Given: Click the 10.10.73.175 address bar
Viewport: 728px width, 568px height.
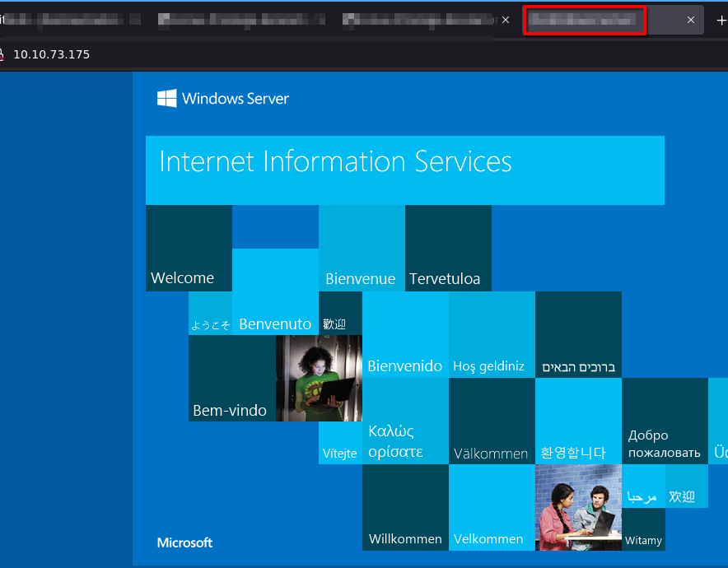Looking at the screenshot, I should coord(51,54).
